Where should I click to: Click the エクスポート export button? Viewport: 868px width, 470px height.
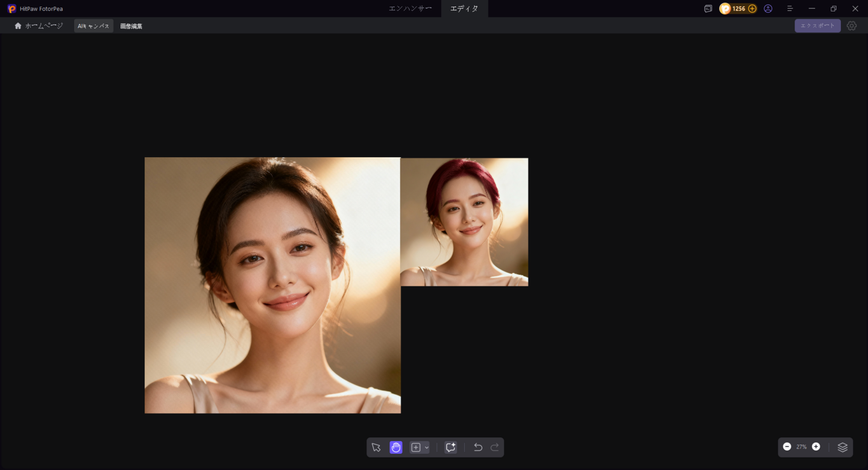tap(817, 25)
